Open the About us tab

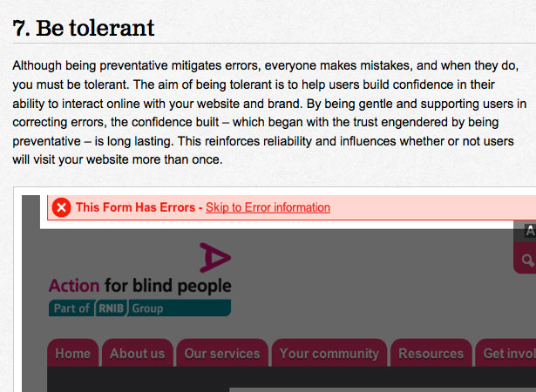coord(138,353)
